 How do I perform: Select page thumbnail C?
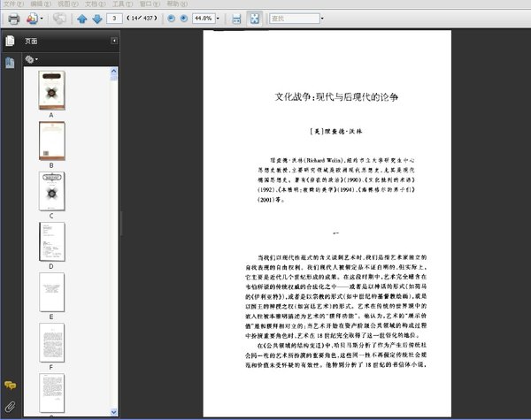tap(52, 191)
